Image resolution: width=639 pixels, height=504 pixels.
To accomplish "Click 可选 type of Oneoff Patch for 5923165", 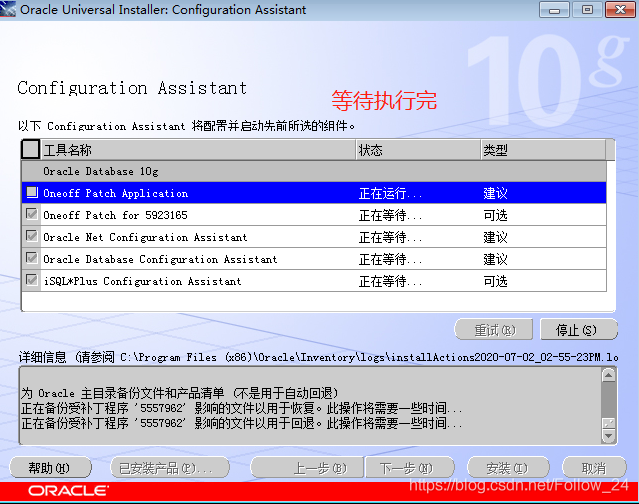I will 495,215.
